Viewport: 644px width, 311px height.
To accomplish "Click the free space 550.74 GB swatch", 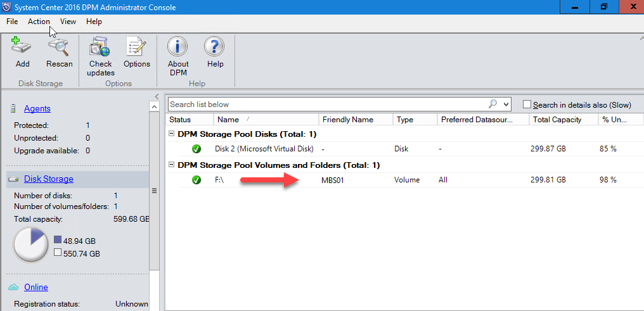I will coord(58,253).
